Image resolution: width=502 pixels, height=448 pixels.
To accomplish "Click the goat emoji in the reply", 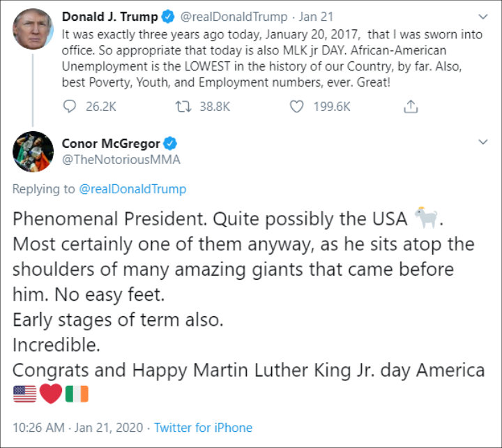I will (x=426, y=217).
